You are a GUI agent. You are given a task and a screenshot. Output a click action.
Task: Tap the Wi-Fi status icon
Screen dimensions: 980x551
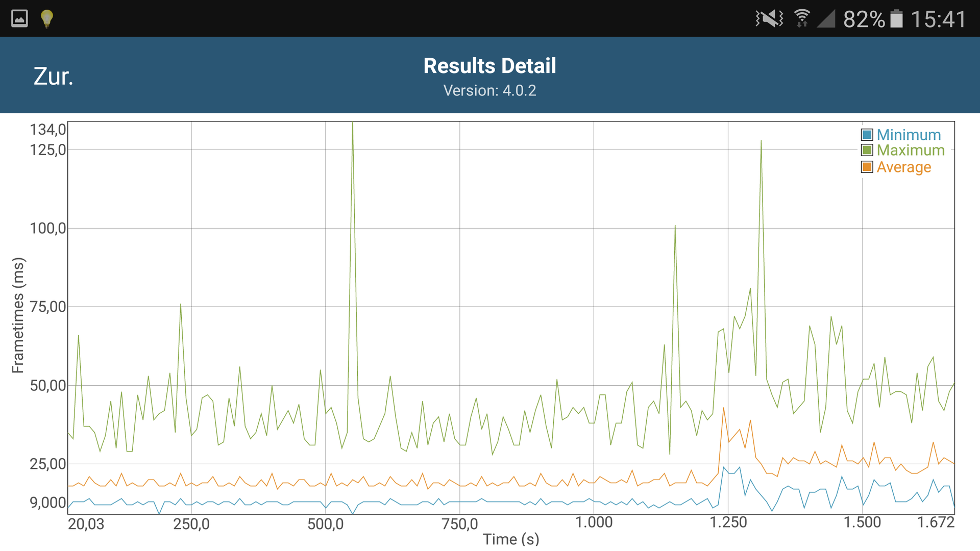click(x=802, y=19)
